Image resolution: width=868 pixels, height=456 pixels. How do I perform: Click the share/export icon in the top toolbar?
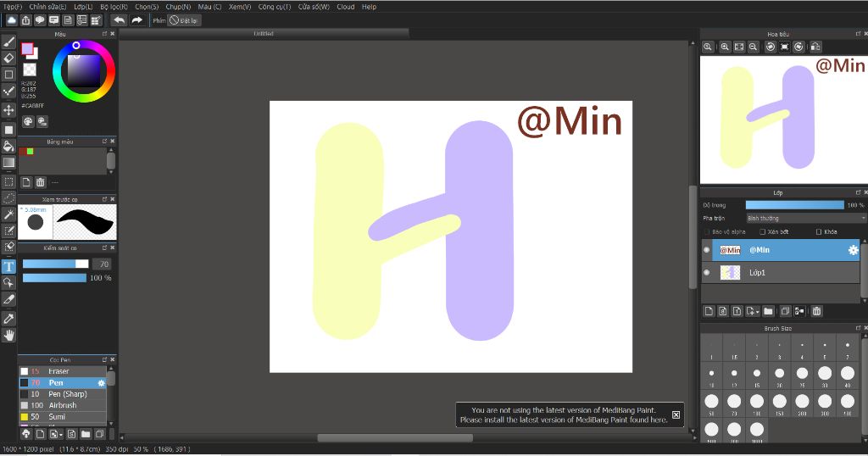26,20
